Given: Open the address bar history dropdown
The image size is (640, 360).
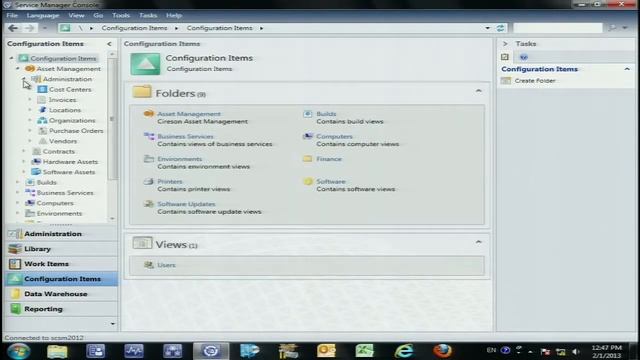Looking at the screenshot, I should pyautogui.click(x=487, y=28).
